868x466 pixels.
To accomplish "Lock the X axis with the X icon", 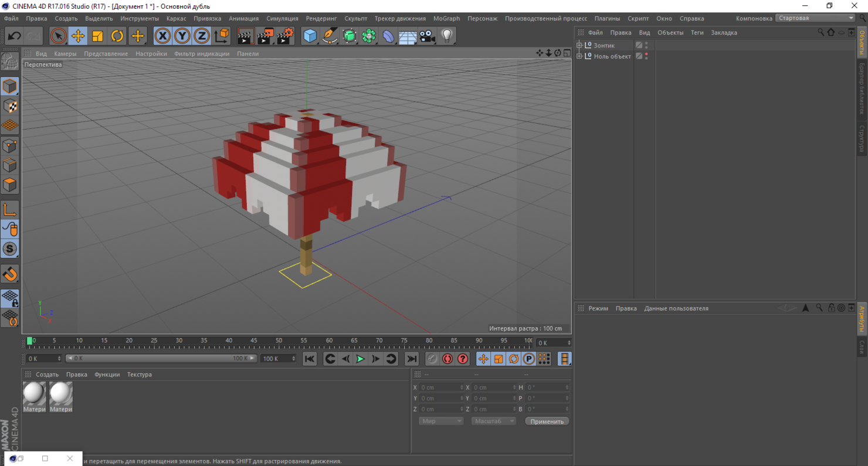I will tap(162, 36).
